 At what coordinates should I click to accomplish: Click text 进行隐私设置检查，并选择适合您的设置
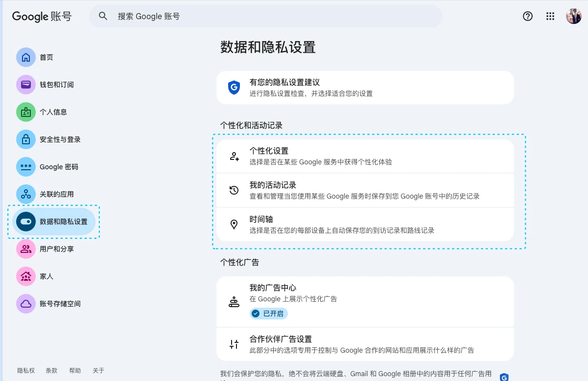(311, 93)
